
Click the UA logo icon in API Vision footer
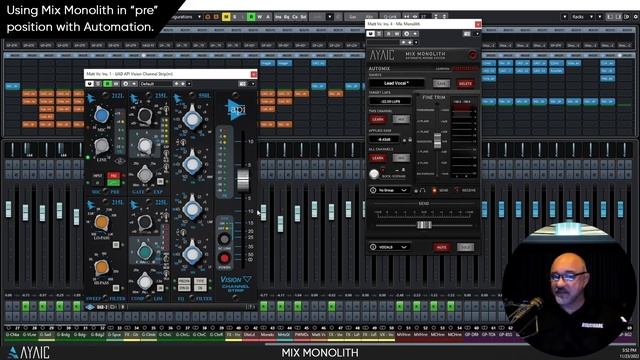click(x=90, y=307)
